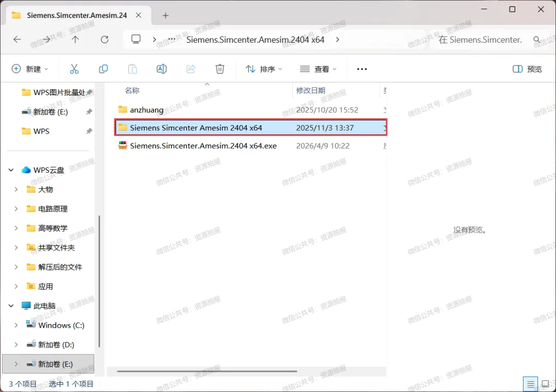Switch to details view icon in status bar
556x392 pixels.
[x=530, y=384]
